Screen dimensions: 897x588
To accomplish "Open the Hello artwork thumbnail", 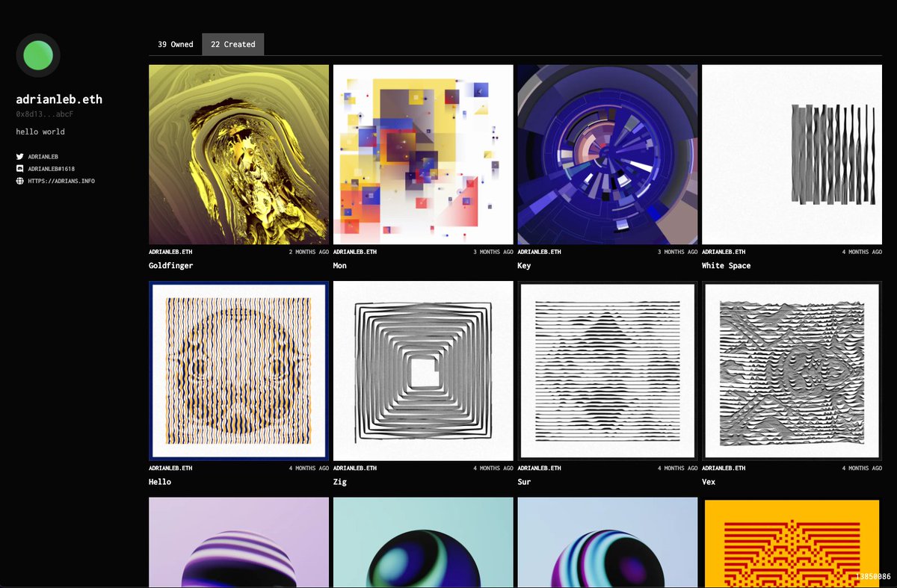I will click(x=238, y=371).
